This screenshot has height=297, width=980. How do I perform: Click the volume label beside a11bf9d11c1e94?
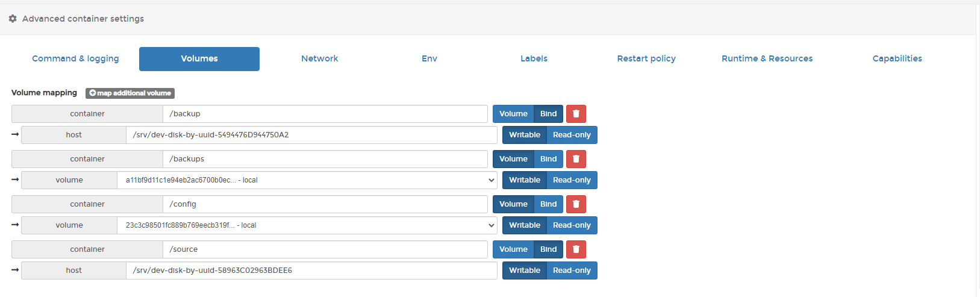[x=69, y=180]
